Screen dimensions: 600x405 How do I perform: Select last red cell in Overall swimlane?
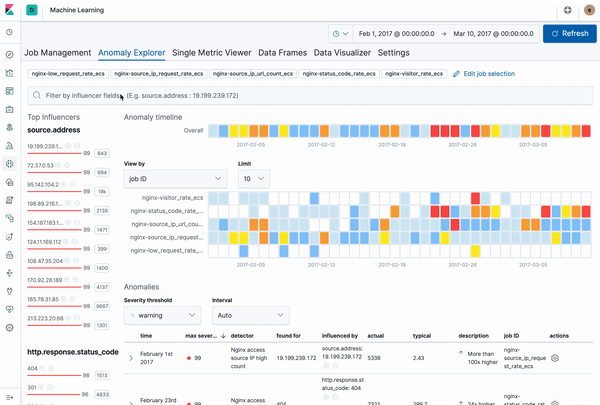pos(586,131)
